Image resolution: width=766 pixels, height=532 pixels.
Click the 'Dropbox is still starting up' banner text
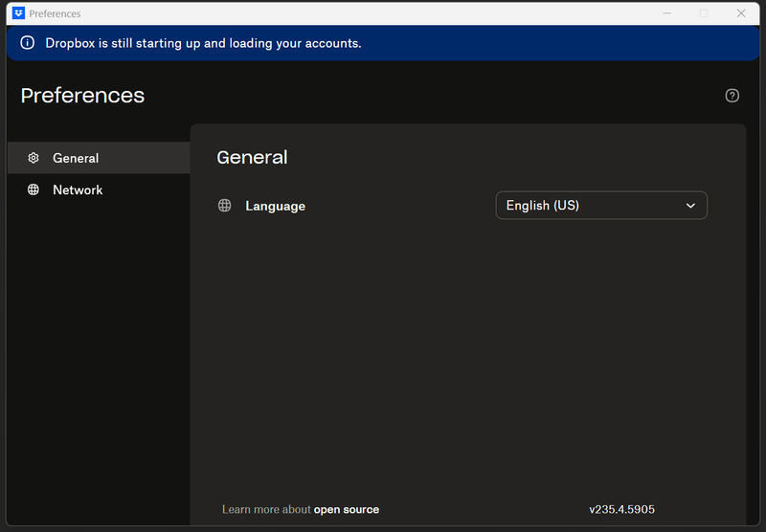203,43
